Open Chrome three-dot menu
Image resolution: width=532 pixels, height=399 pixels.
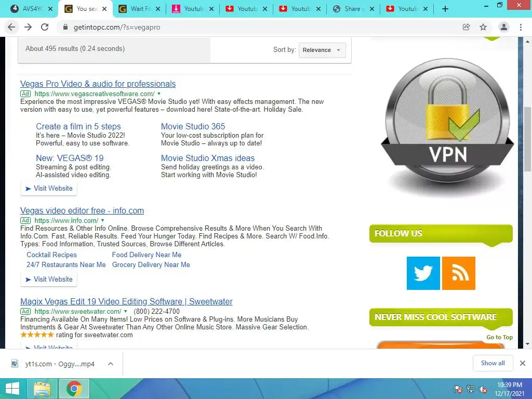coord(521,27)
